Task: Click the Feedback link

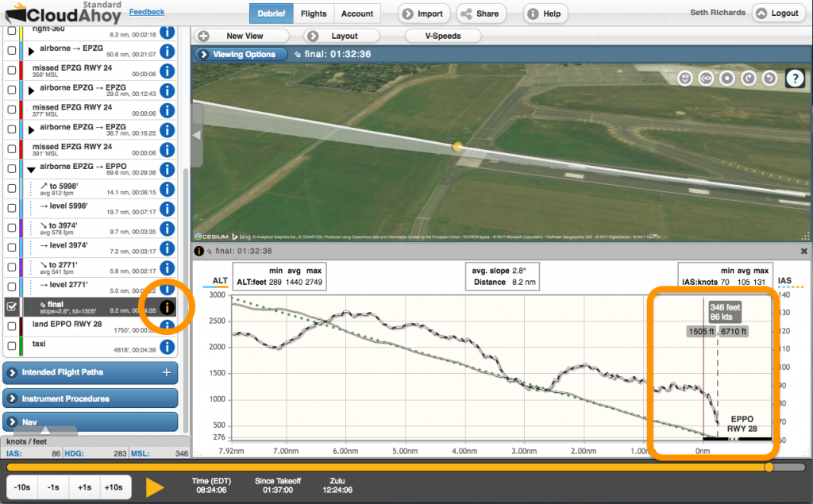Action: point(146,11)
